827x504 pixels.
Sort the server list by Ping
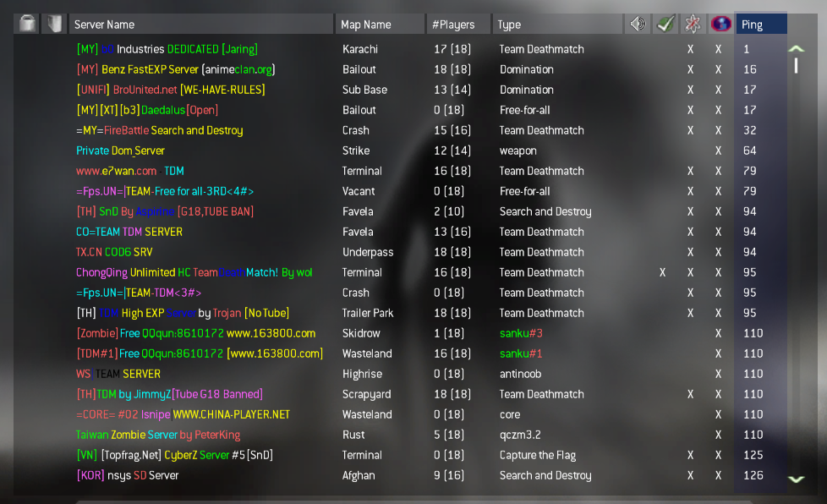click(x=761, y=25)
